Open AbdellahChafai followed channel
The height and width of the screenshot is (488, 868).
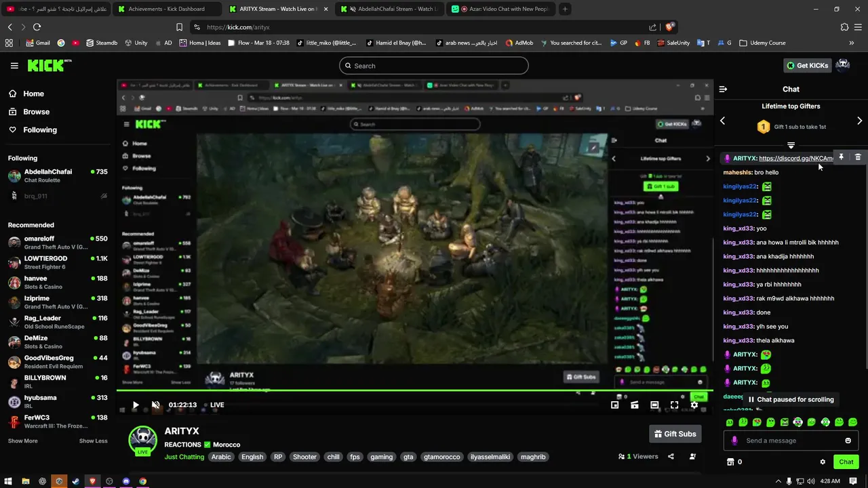tap(58, 176)
